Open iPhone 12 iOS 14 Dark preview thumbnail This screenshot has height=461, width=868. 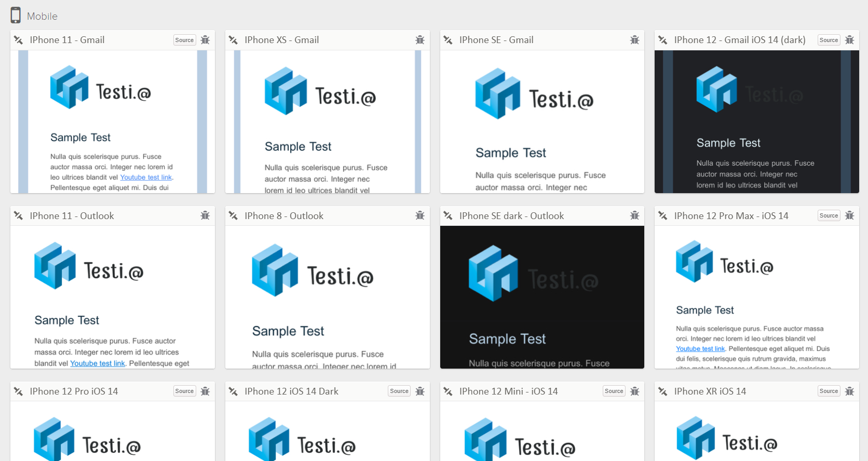328,431
